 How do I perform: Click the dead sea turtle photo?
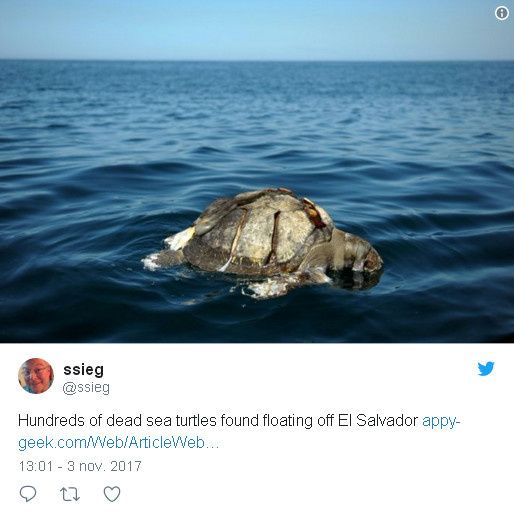pos(257,171)
